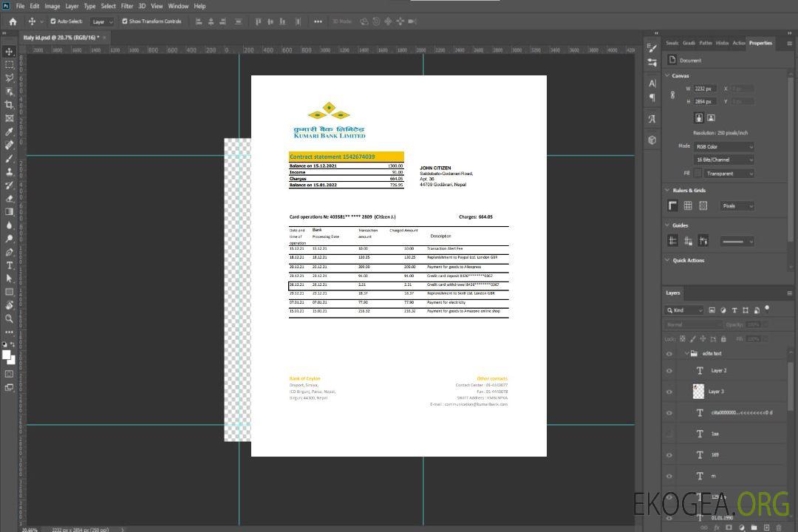The image size is (798, 532).
Task: Open the File menu
Action: click(21, 6)
